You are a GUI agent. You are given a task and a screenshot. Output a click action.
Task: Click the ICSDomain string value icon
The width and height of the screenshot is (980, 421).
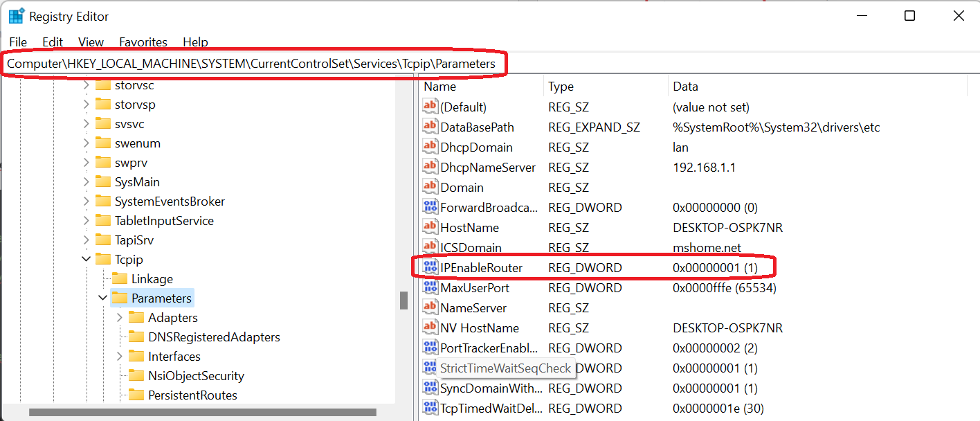click(430, 248)
